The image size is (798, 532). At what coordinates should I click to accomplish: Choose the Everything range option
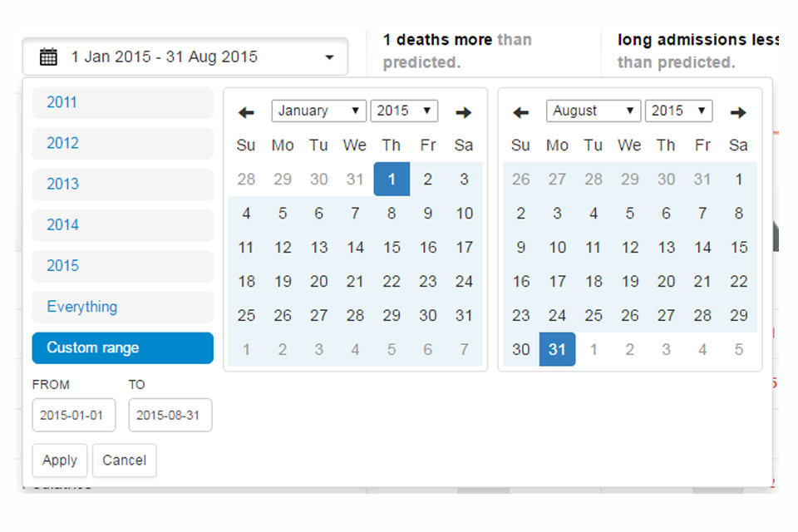pos(123,307)
